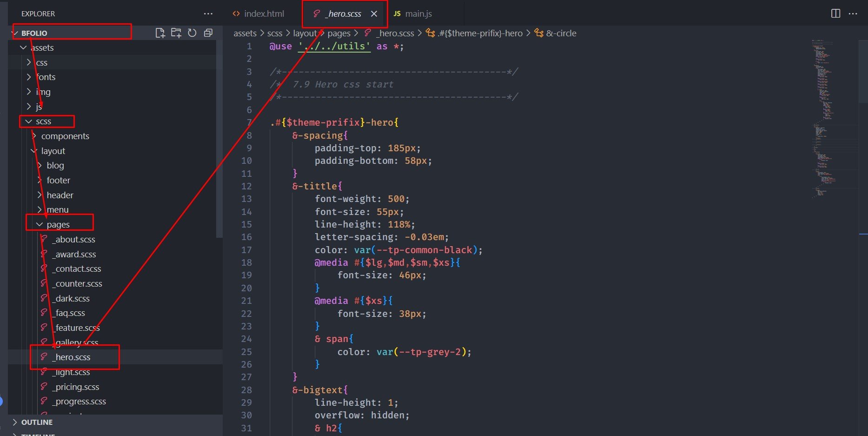868x436 pixels.
Task: Collapse all folders in Explorer
Action: [x=208, y=33]
